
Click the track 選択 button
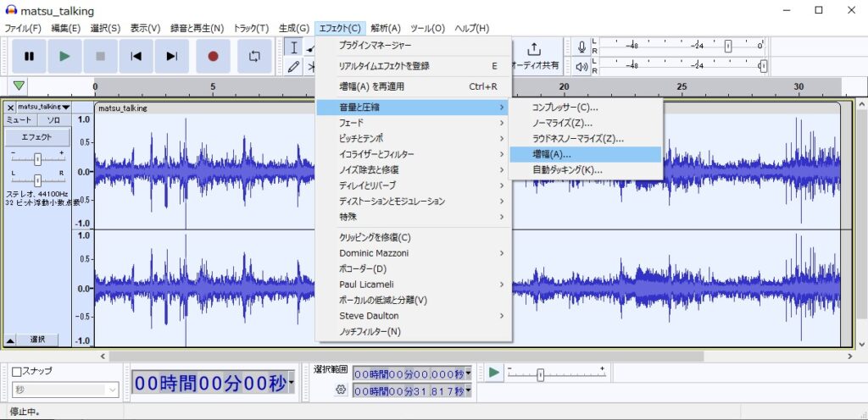tap(37, 340)
